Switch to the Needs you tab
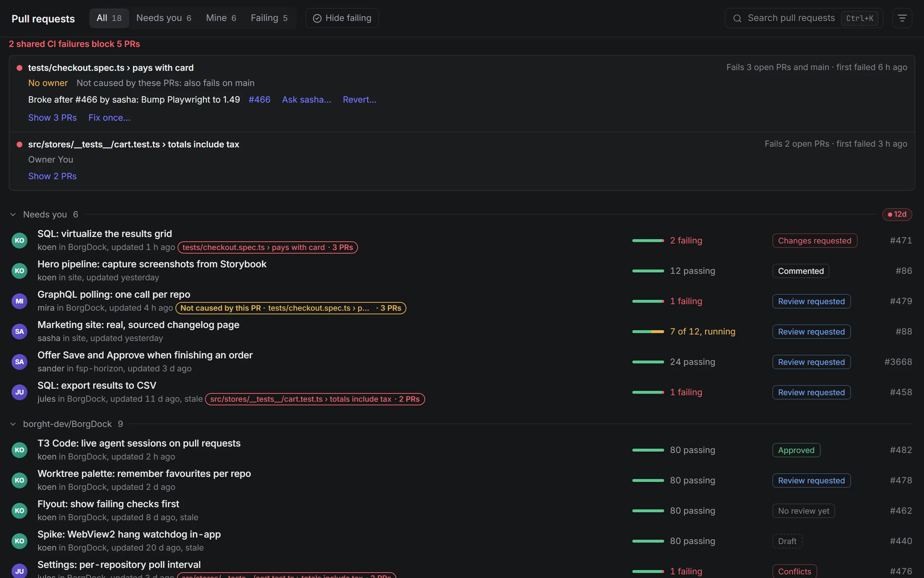This screenshot has height=578, width=924. [164, 18]
